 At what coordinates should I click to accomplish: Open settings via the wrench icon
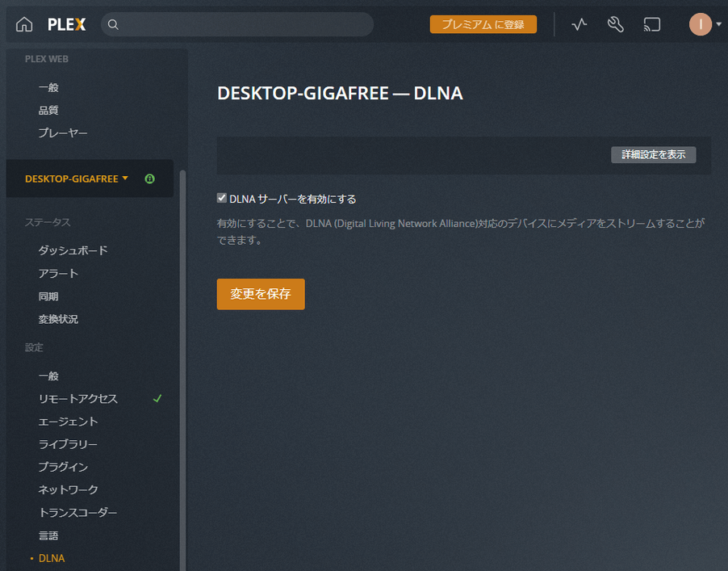[x=616, y=24]
